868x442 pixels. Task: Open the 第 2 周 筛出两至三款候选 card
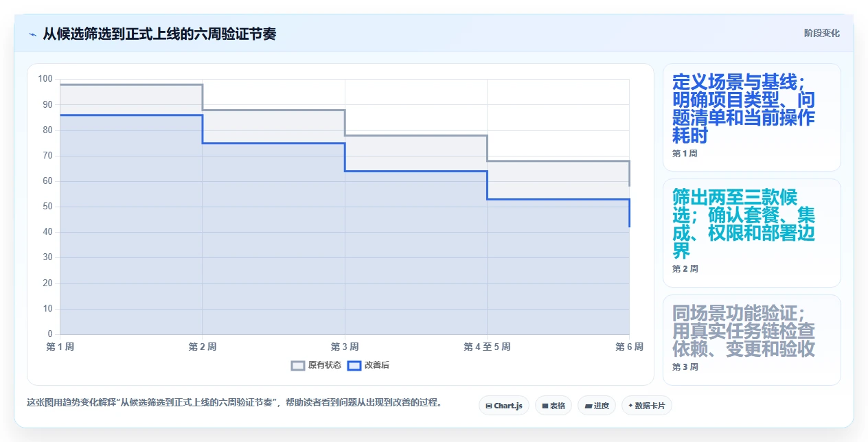752,233
